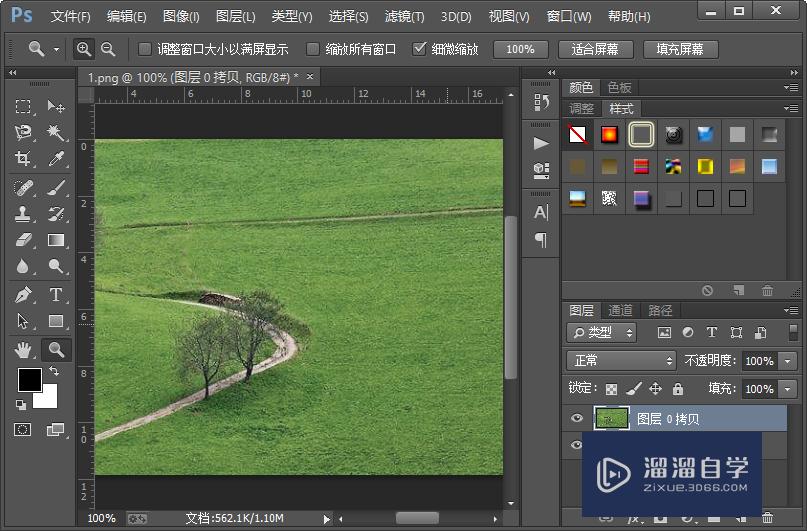Select the Pen tool
Image resolution: width=807 pixels, height=531 pixels.
[23, 295]
